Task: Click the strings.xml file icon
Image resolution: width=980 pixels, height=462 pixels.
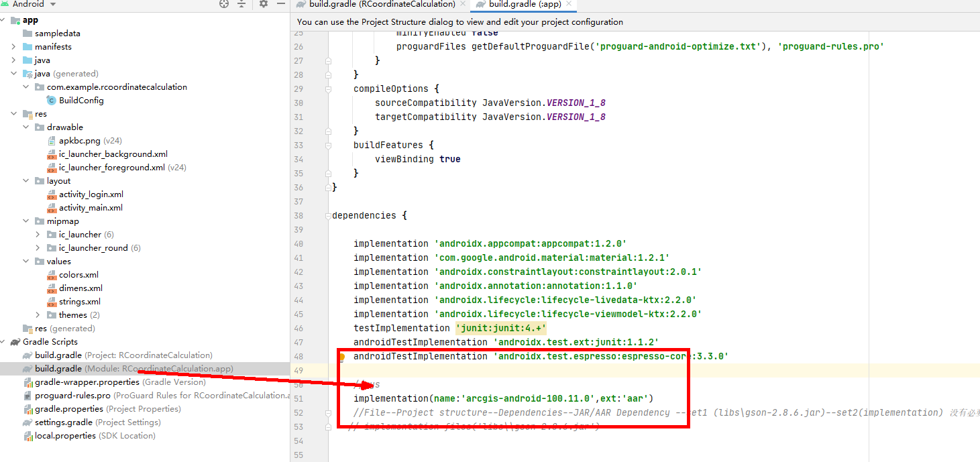Action: click(x=52, y=302)
